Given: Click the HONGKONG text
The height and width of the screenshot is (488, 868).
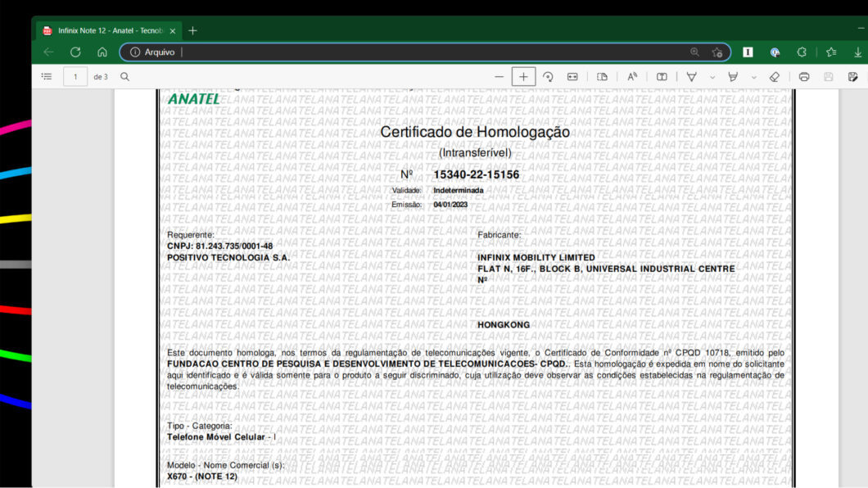Looking at the screenshot, I should click(504, 325).
